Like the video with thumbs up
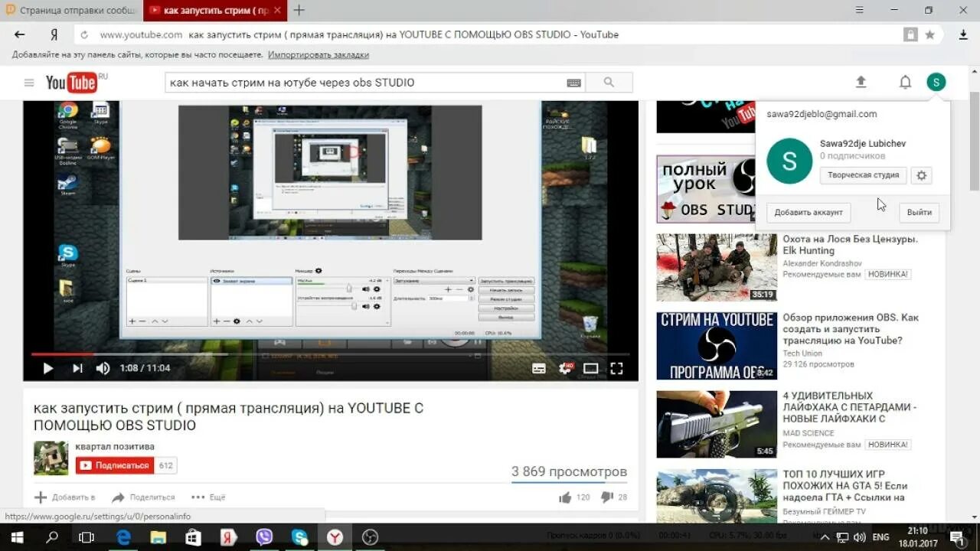This screenshot has height=551, width=980. click(565, 497)
